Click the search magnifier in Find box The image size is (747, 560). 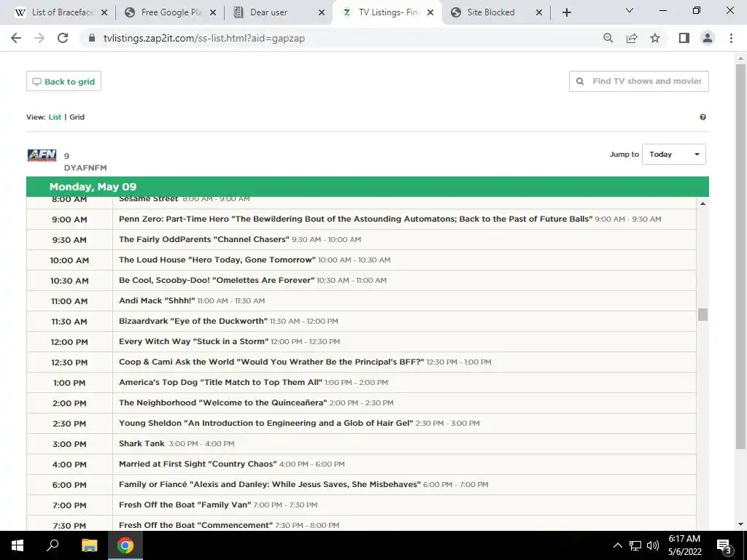click(x=580, y=82)
